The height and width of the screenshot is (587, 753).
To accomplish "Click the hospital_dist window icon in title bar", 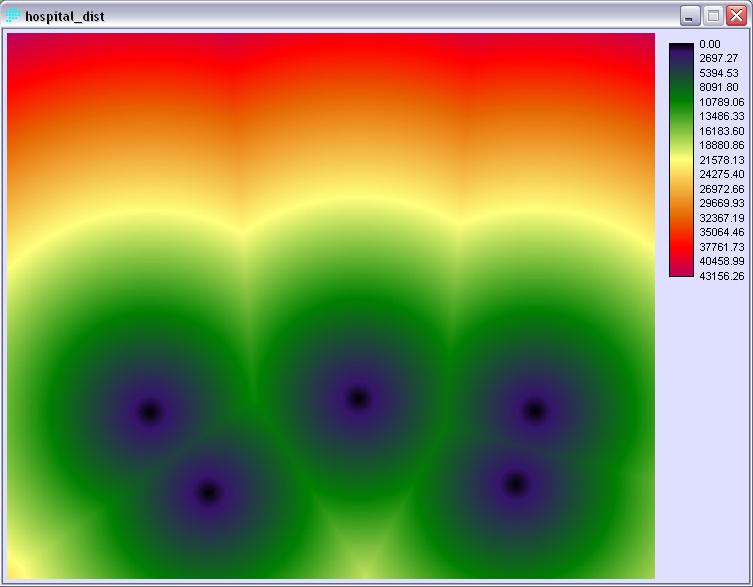I will tap(13, 16).
